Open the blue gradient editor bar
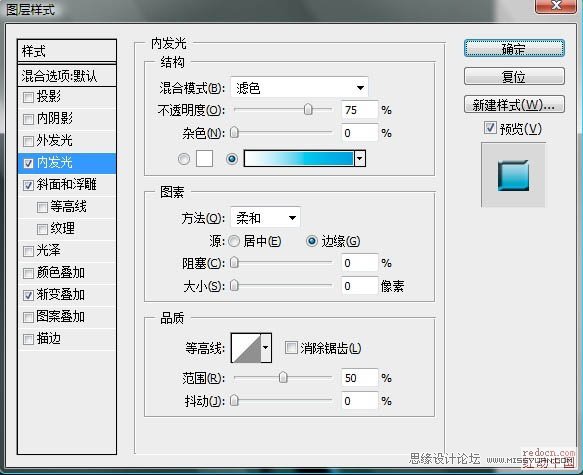The image size is (583, 475). (299, 158)
